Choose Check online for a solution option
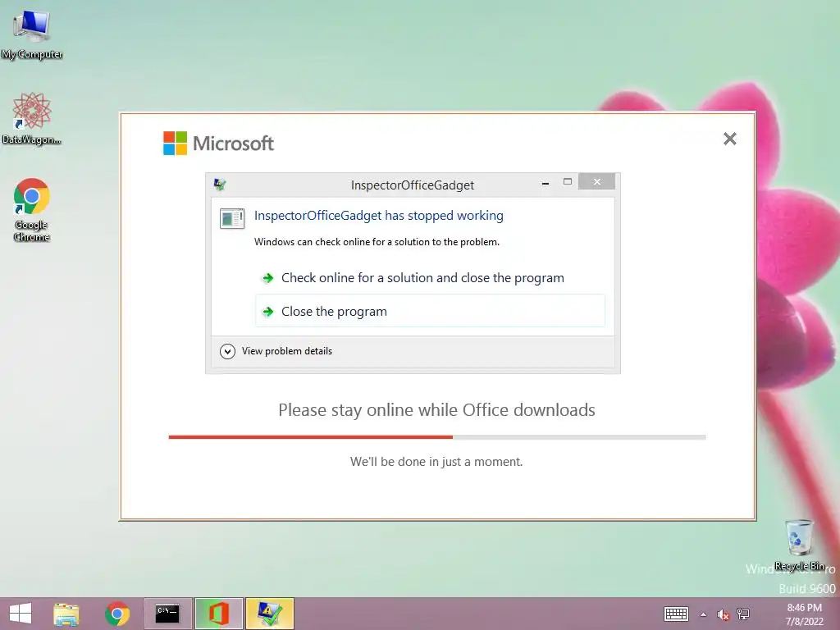Image resolution: width=840 pixels, height=630 pixels. click(x=430, y=277)
